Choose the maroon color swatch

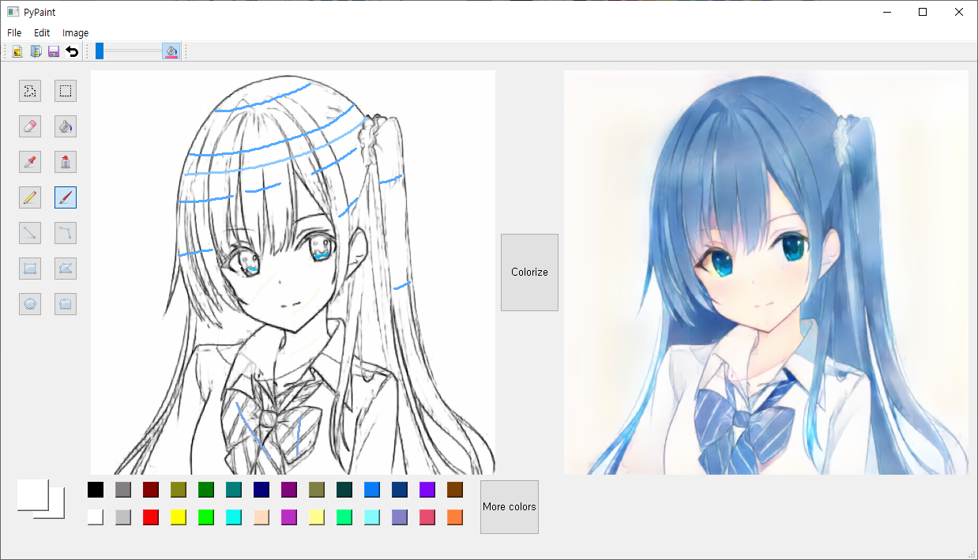pos(151,490)
